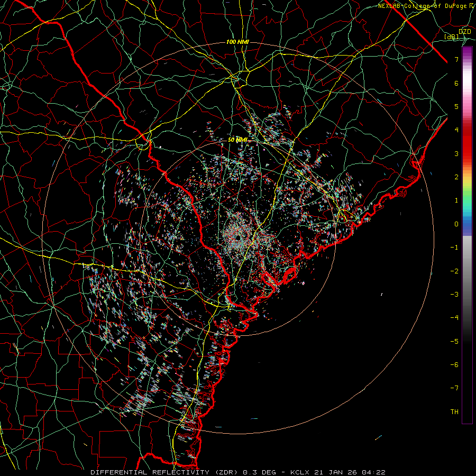Click the ZDR color scale bar
The height and width of the screenshot is (476, 476).
click(x=467, y=235)
